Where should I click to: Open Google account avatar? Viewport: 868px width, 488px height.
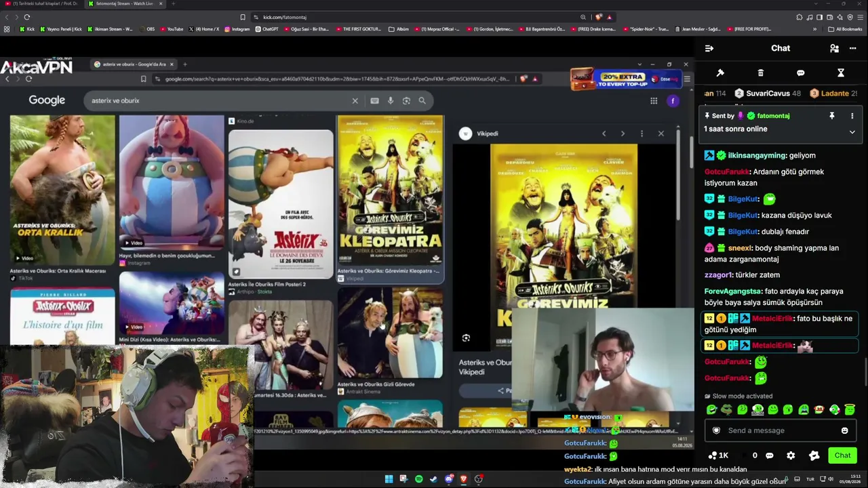click(x=673, y=101)
